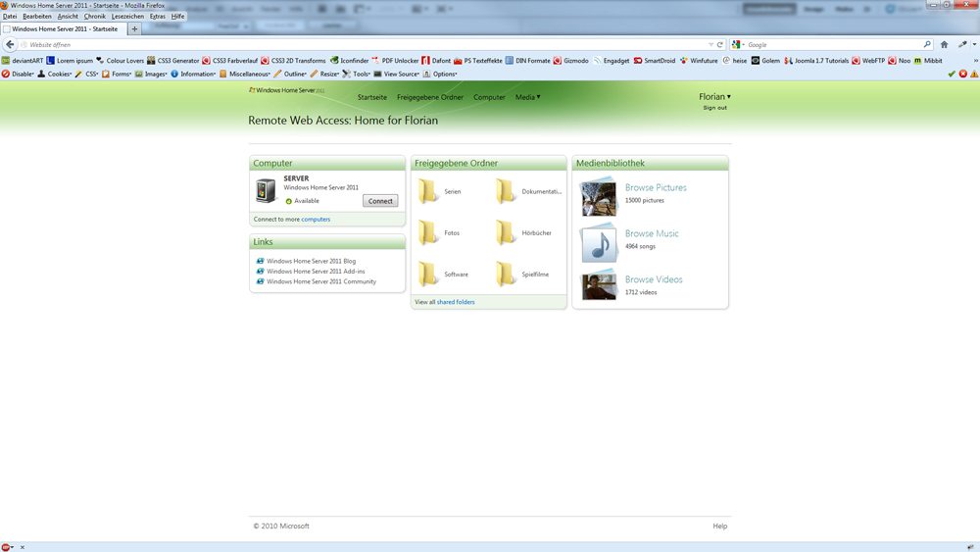This screenshot has height=552, width=980.
Task: Open the Fotos folder icon
Action: [428, 232]
